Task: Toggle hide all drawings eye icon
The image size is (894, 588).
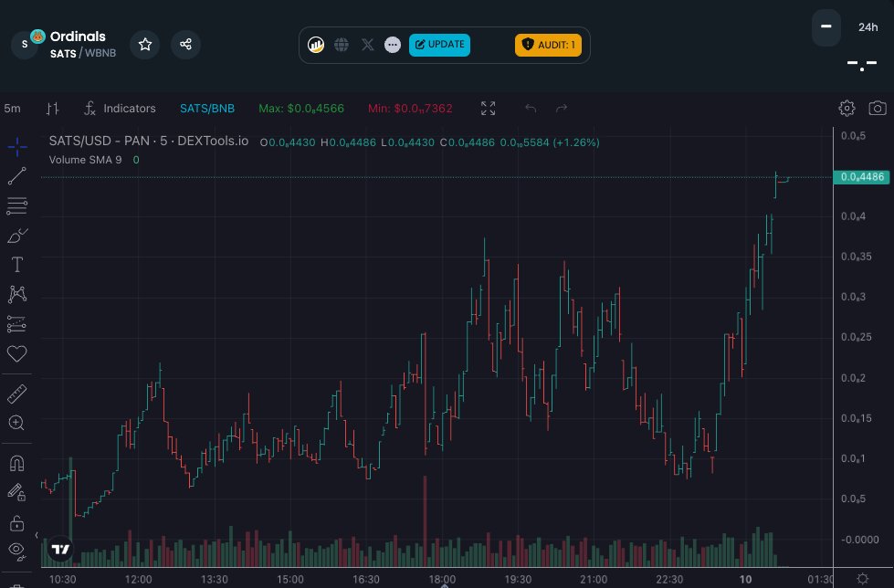Action: [x=17, y=550]
